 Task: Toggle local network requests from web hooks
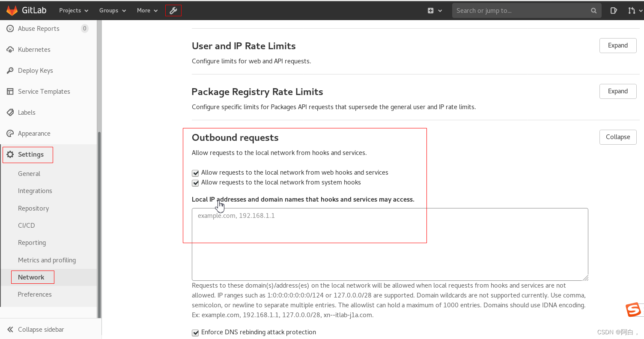(195, 173)
